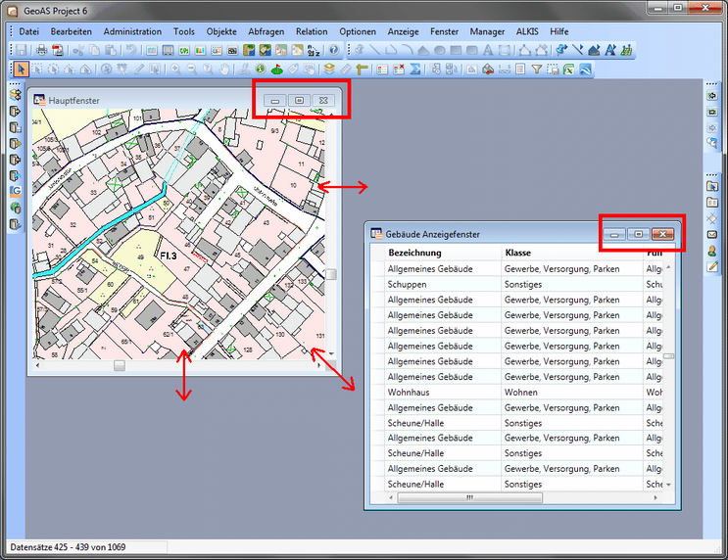
Task: Click the blue wave icon ending second toolbar
Action: (x=585, y=70)
